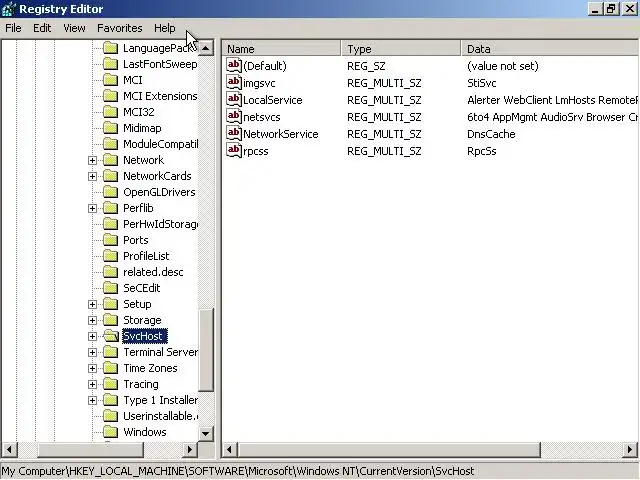The width and height of the screenshot is (640, 480).
Task: Select the NetworkService value name
Action: click(x=280, y=134)
